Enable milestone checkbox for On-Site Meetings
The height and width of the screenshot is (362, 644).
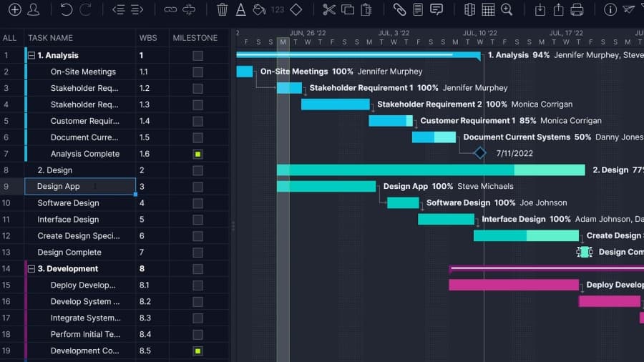pyautogui.click(x=197, y=72)
